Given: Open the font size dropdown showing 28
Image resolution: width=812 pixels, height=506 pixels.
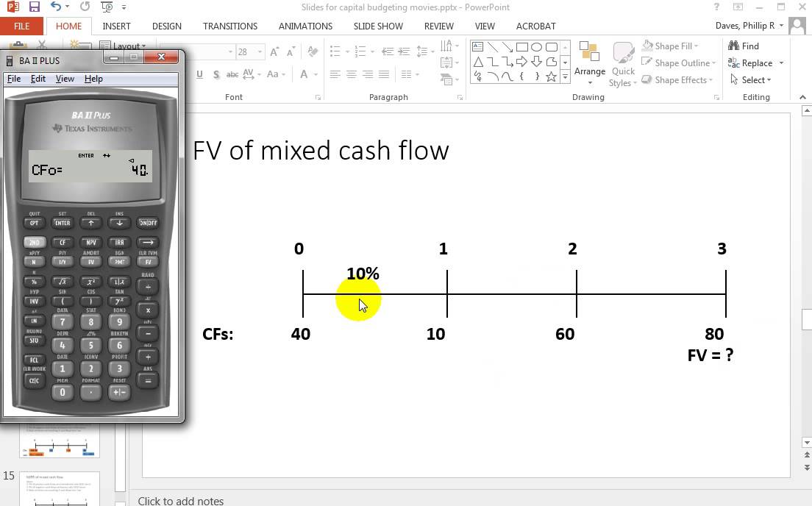Looking at the screenshot, I should (x=260, y=51).
